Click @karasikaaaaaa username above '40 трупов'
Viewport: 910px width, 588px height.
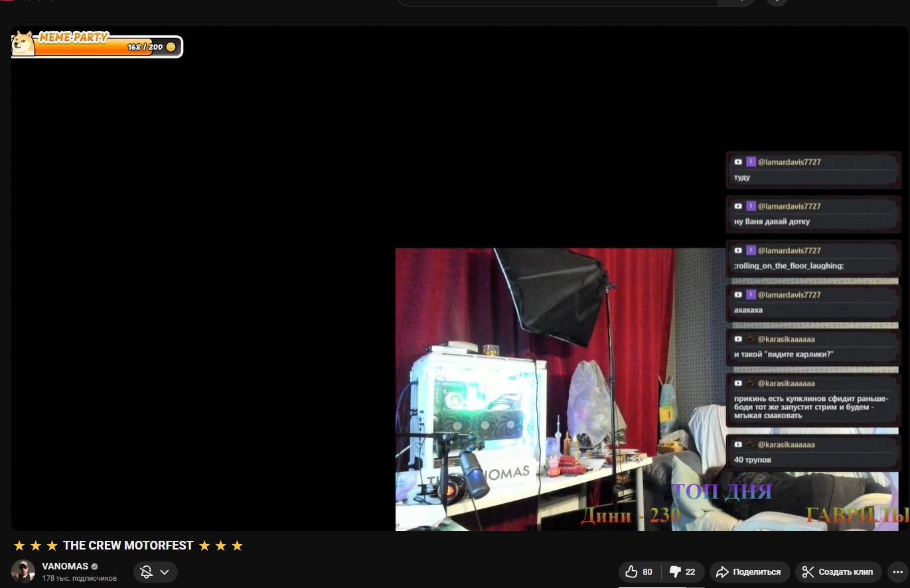click(x=786, y=445)
